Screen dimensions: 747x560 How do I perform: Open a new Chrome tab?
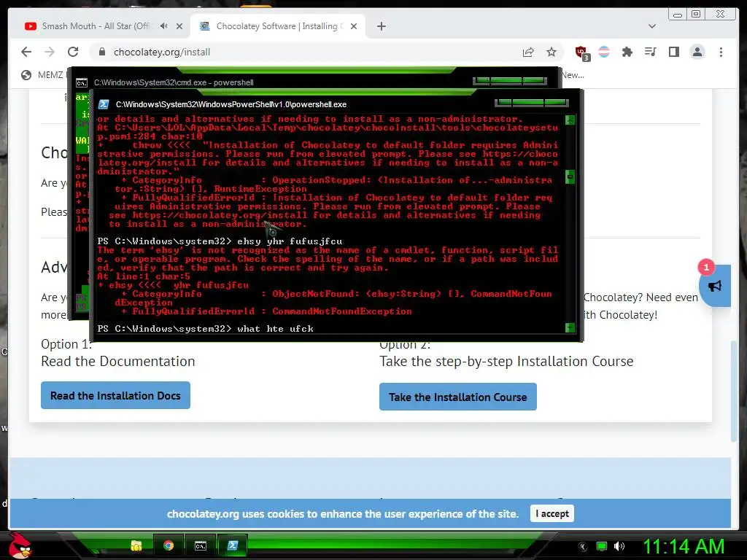[x=381, y=26]
